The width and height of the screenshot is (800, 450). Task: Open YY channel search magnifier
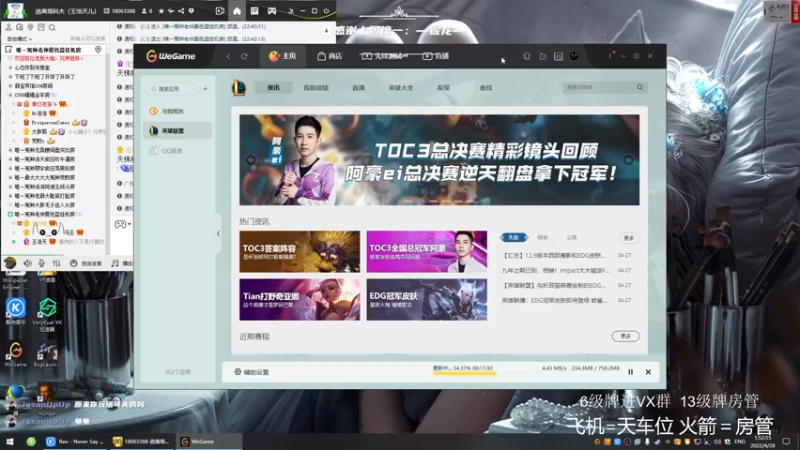point(52,28)
